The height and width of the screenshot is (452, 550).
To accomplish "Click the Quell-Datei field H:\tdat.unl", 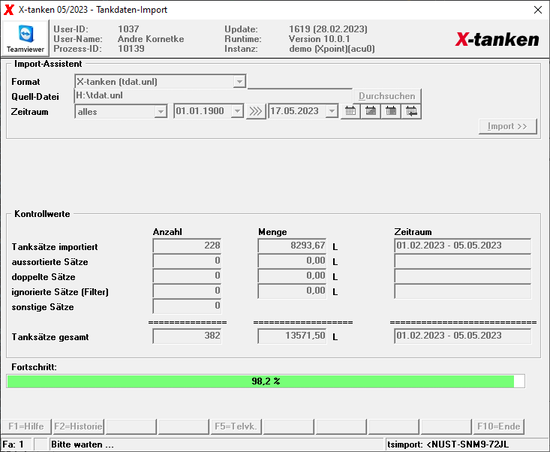I will tap(213, 96).
